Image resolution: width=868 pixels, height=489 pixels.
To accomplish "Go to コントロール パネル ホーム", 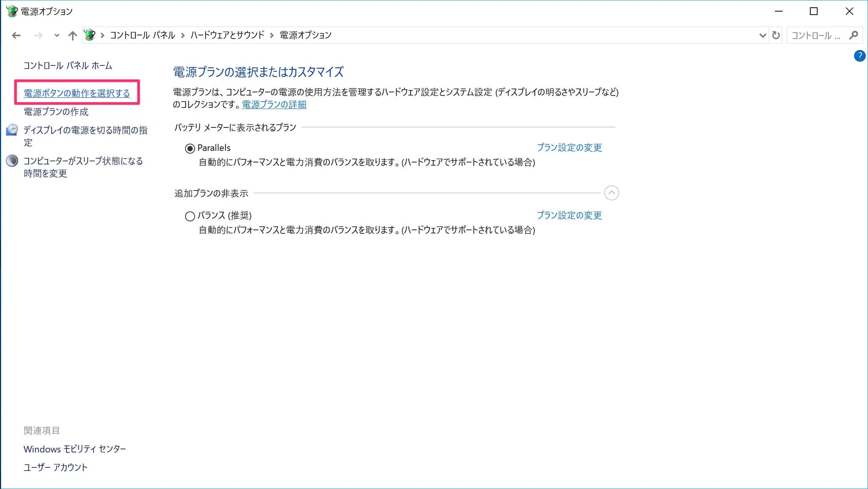I will (68, 65).
